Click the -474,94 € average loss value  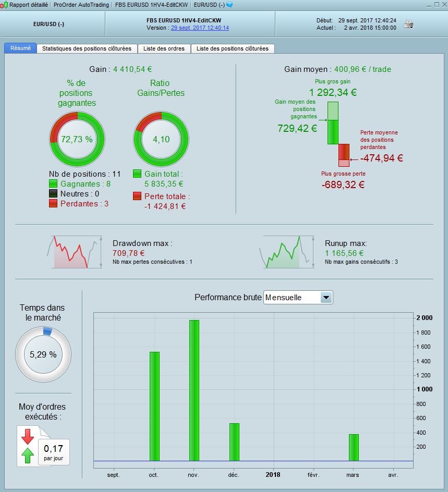pyautogui.click(x=381, y=158)
